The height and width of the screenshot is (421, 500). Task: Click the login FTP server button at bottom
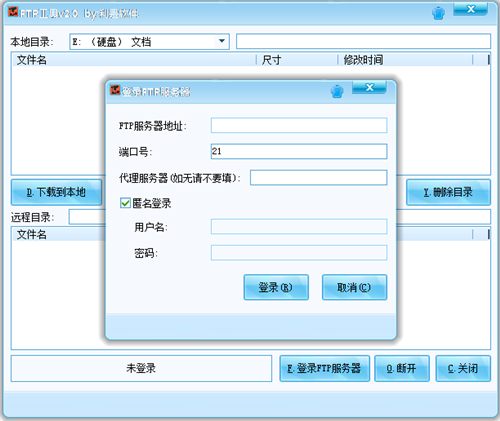[x=324, y=368]
